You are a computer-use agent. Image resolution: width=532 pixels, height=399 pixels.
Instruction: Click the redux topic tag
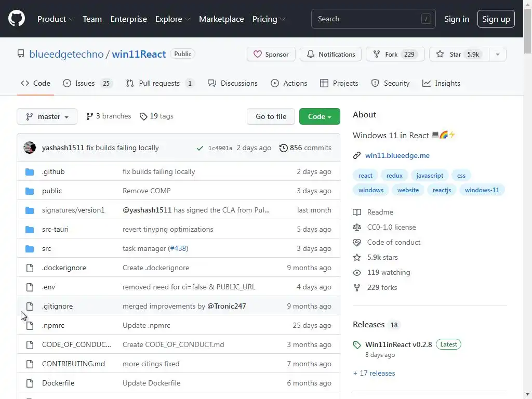point(394,176)
